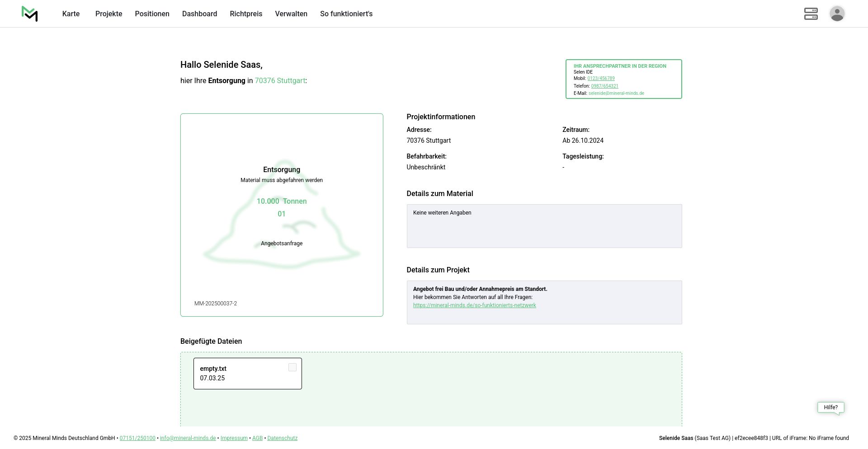Follow the 70376 Stuttgart location link
Image resolution: width=868 pixels, height=449 pixels.
[280, 81]
